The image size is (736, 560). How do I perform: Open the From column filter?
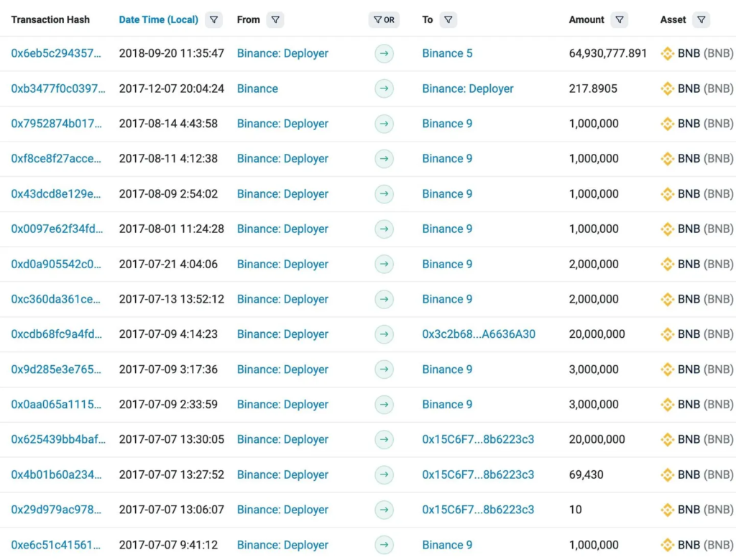point(275,20)
